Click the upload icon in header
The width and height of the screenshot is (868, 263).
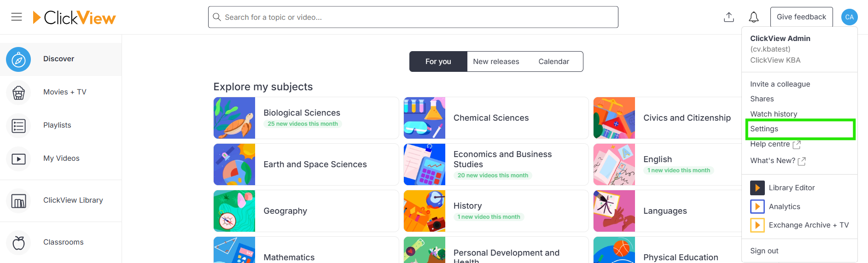729,17
